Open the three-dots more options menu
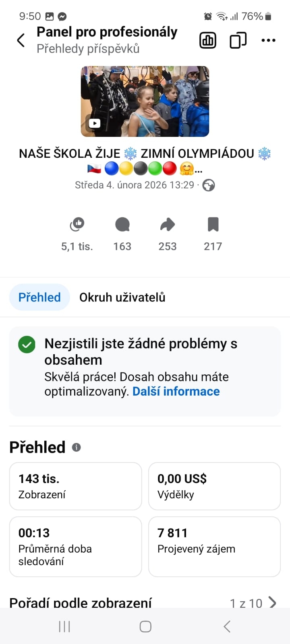 pos(268,40)
